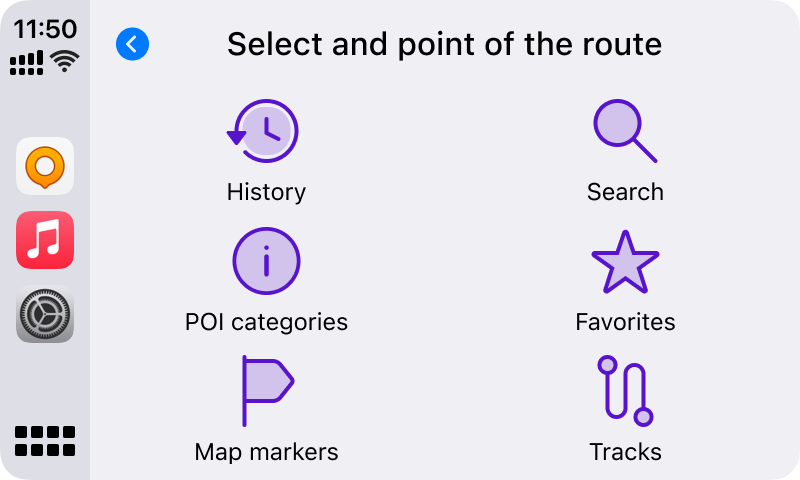800x480 pixels.
Task: Choose the Favorites star icon
Action: tap(625, 262)
